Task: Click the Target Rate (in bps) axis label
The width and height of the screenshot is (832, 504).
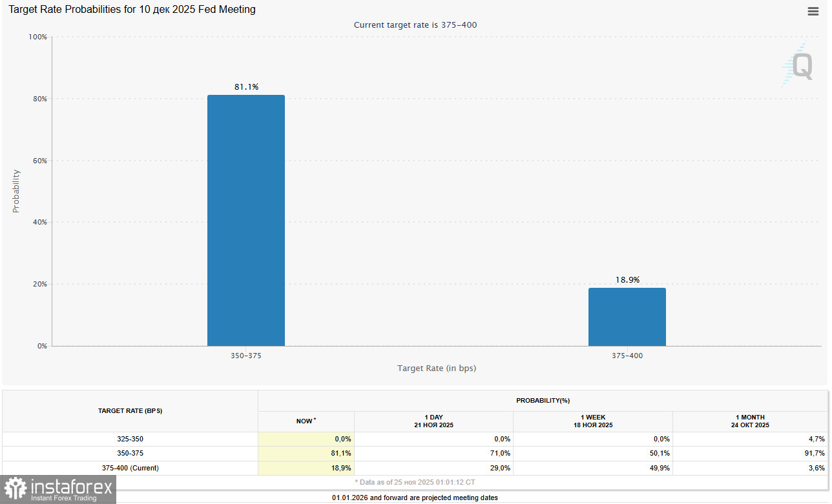Action: [x=437, y=368]
